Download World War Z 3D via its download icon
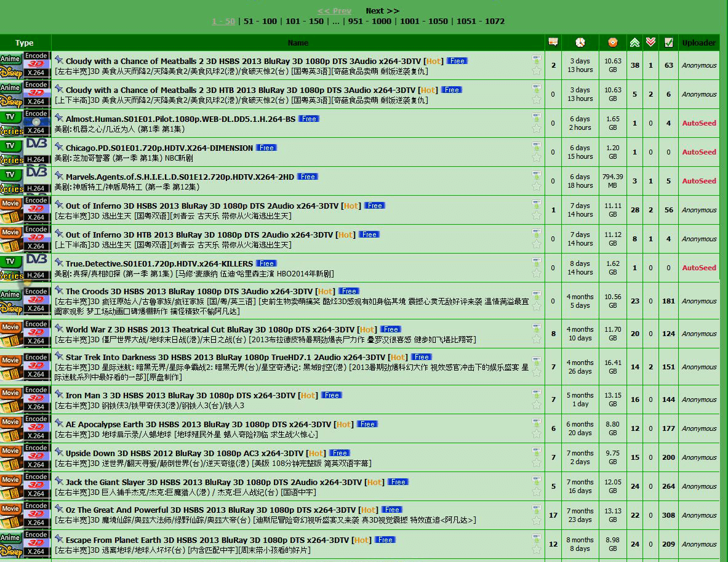 point(536,328)
